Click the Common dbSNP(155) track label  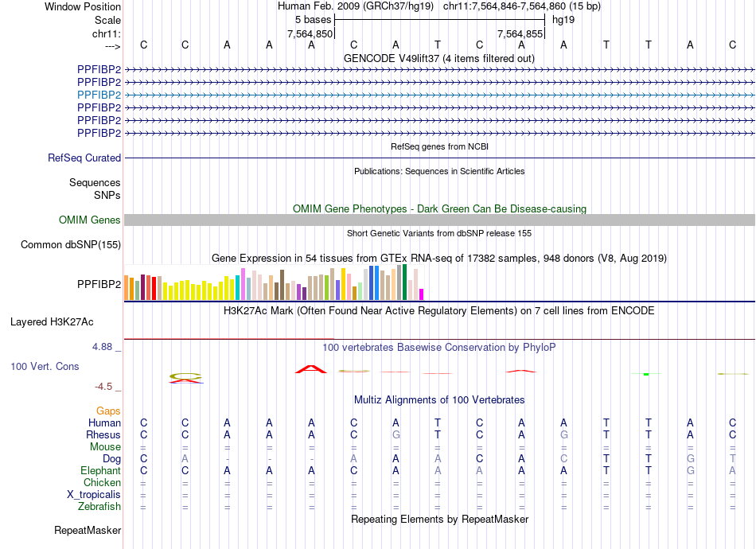[x=70, y=245]
